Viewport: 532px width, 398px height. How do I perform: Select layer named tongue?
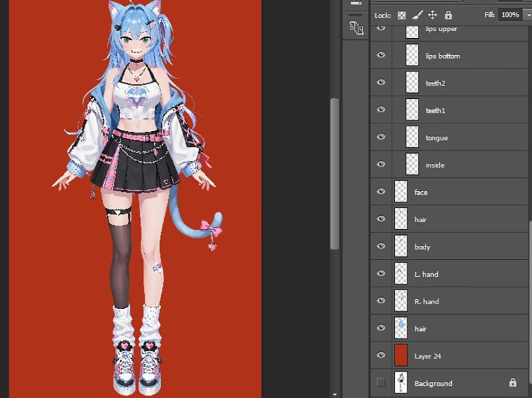pos(437,138)
